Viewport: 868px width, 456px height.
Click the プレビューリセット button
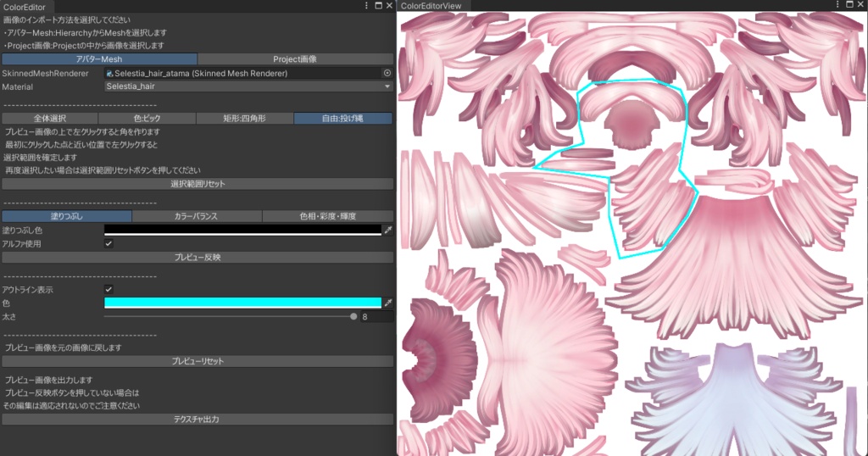pyautogui.click(x=198, y=361)
